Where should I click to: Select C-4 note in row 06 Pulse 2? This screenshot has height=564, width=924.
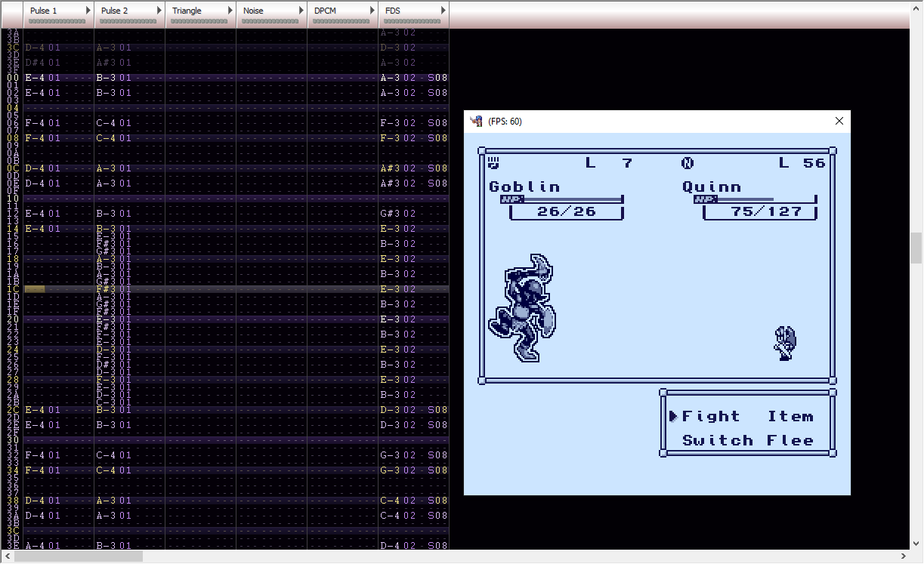pyautogui.click(x=105, y=123)
